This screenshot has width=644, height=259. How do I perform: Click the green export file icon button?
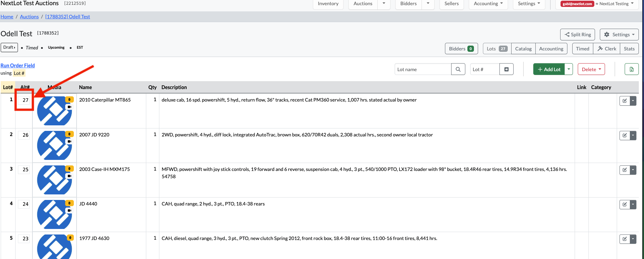click(632, 69)
